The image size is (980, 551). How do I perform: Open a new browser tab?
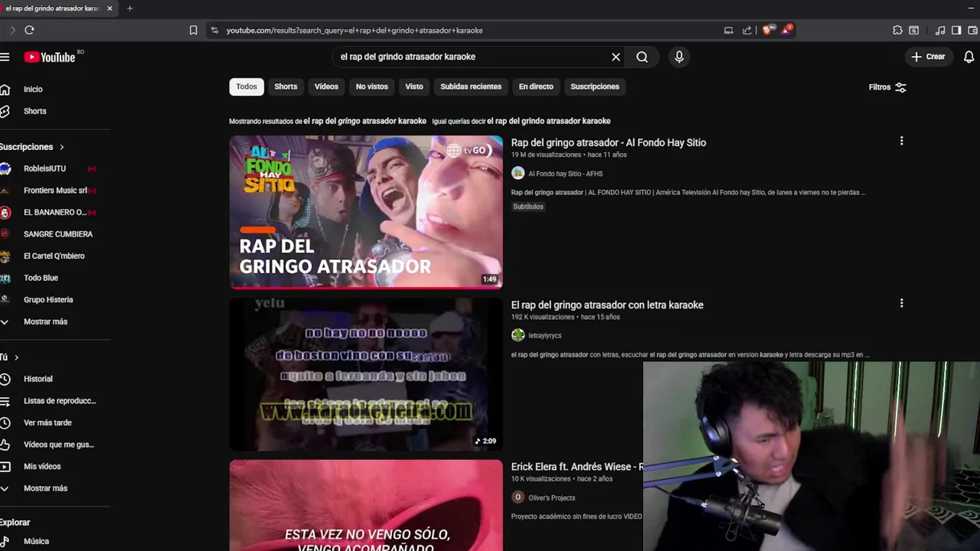[x=130, y=8]
